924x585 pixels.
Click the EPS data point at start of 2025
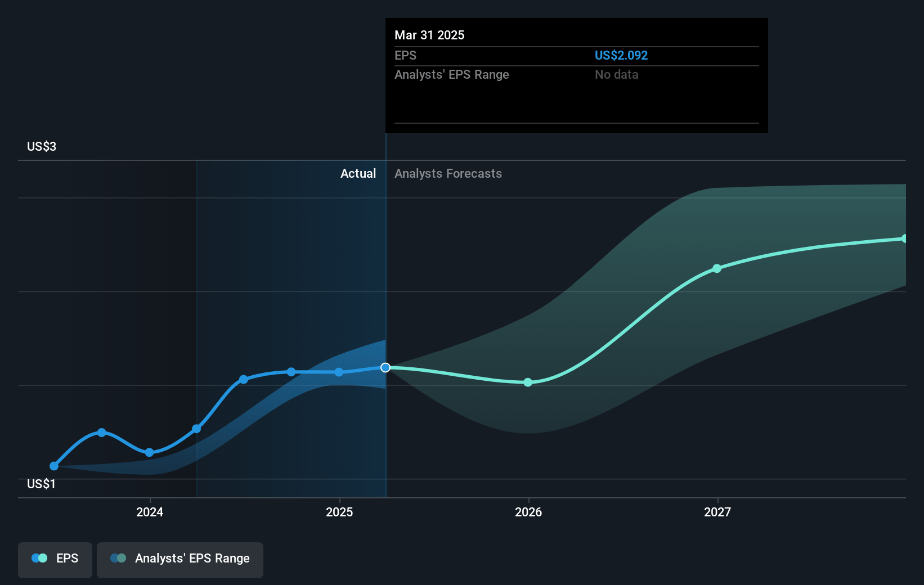tap(339, 372)
